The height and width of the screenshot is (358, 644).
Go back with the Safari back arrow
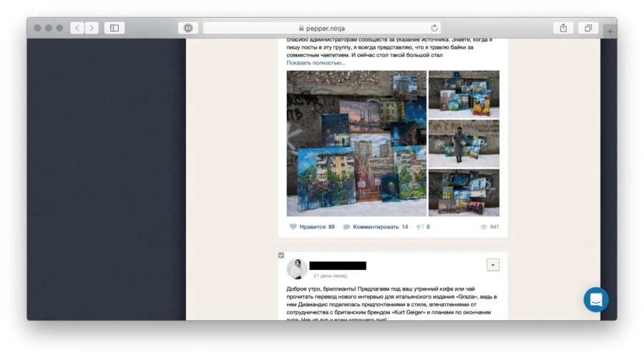point(77,28)
